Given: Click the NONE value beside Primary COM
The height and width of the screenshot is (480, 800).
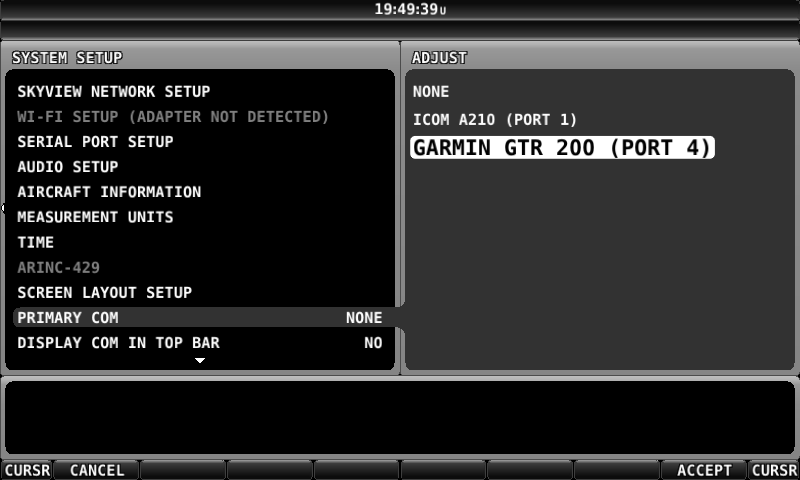Looking at the screenshot, I should point(364,318).
